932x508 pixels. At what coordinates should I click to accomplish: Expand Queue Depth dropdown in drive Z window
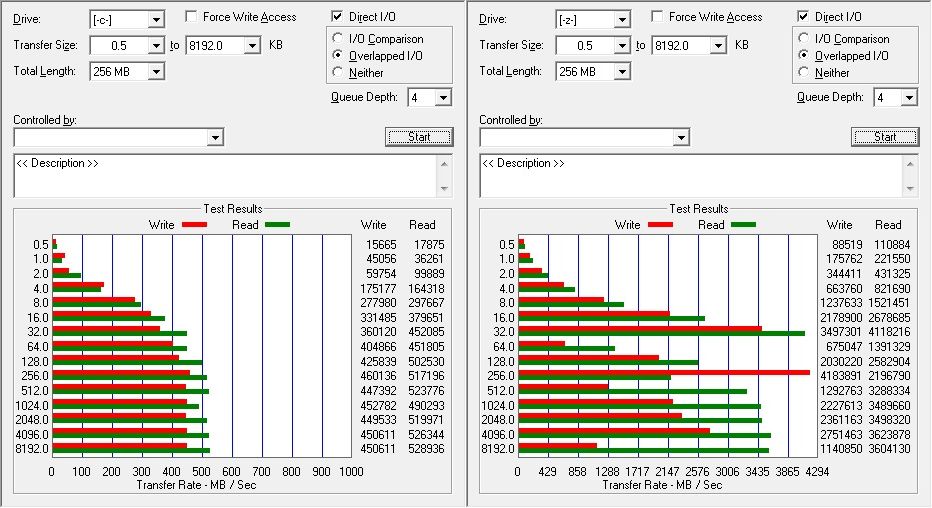[x=909, y=97]
